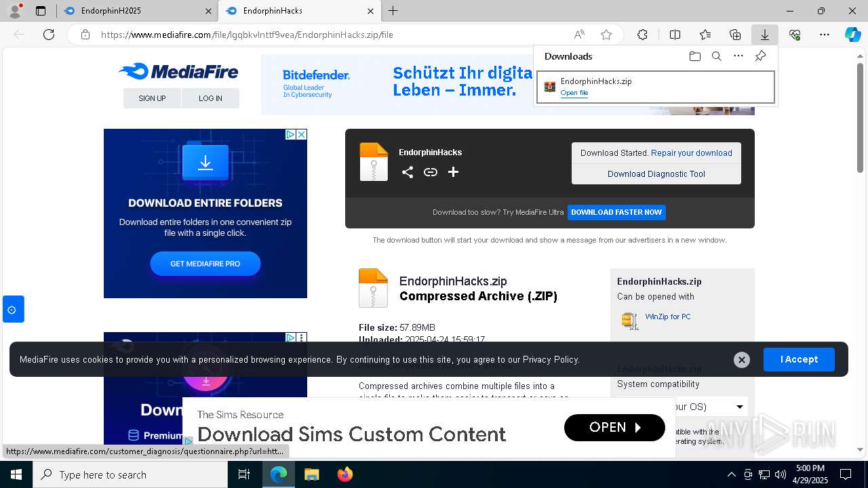Image resolution: width=868 pixels, height=488 pixels.
Task: Click the GET MEDIAFIRE PRO button
Action: click(x=205, y=264)
